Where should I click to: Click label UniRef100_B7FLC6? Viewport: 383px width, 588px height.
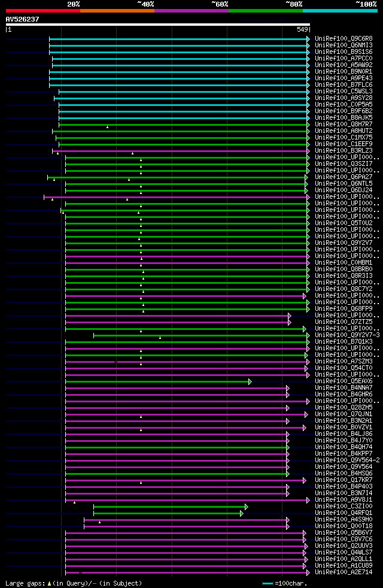(x=344, y=85)
